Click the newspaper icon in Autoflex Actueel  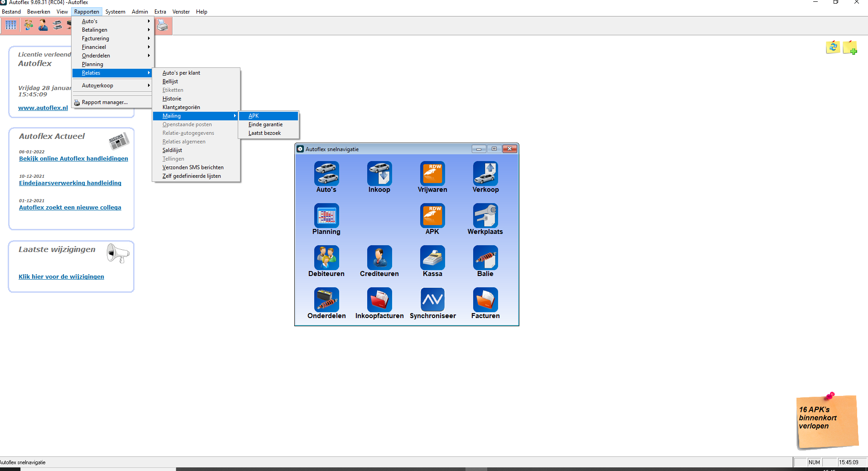coord(119,141)
